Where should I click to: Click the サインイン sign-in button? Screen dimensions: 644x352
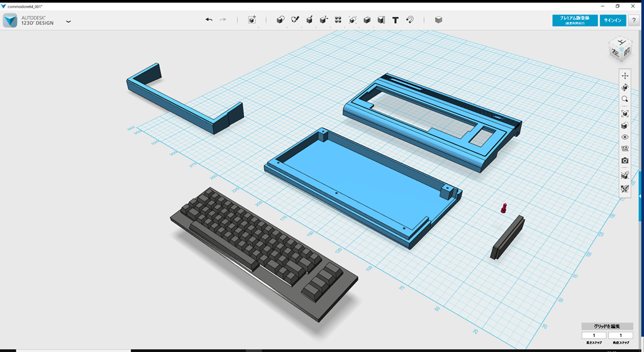[613, 20]
